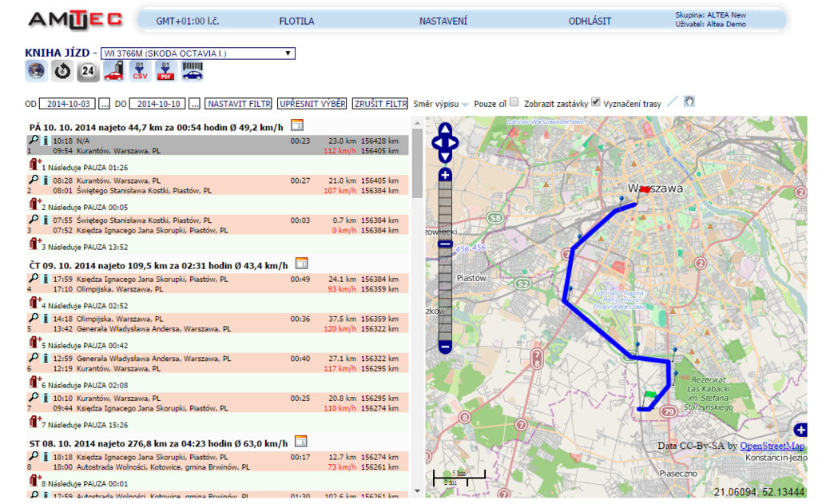Image resolution: width=818 pixels, height=504 pixels.
Task: Open the NASTAVENÍ menu
Action: [x=443, y=22]
